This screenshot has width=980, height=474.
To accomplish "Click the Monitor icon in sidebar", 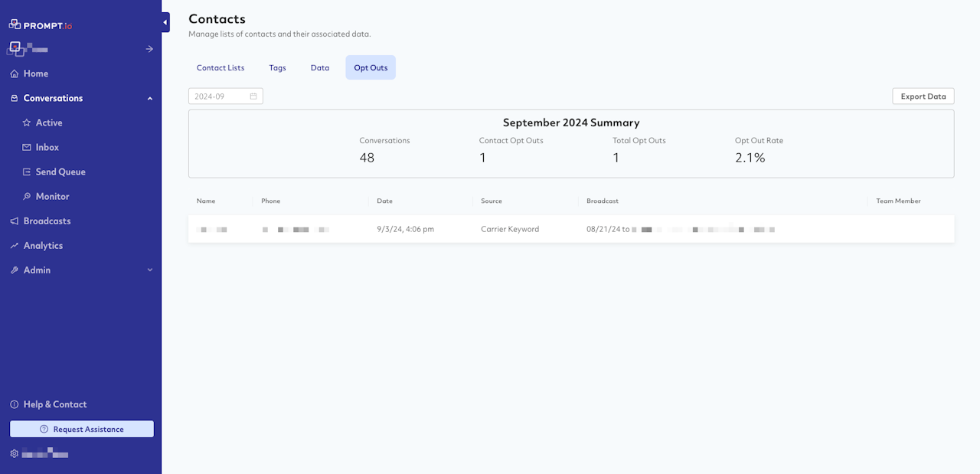I will [27, 196].
